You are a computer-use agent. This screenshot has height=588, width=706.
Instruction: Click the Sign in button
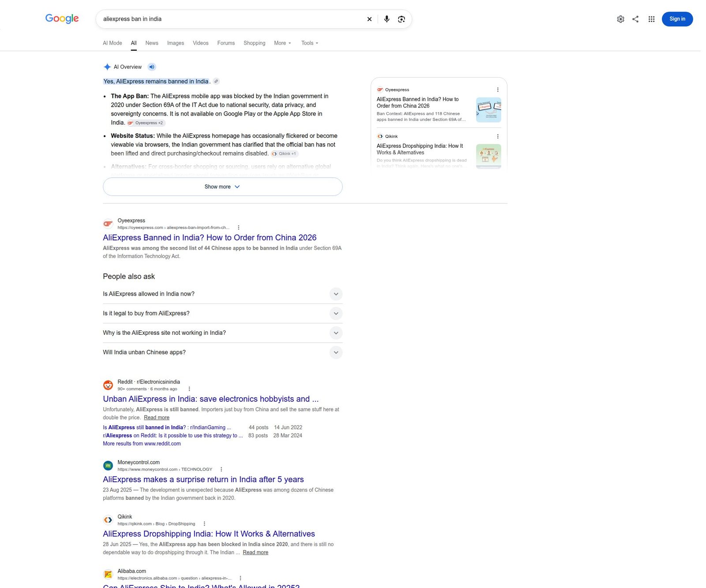coord(677,19)
